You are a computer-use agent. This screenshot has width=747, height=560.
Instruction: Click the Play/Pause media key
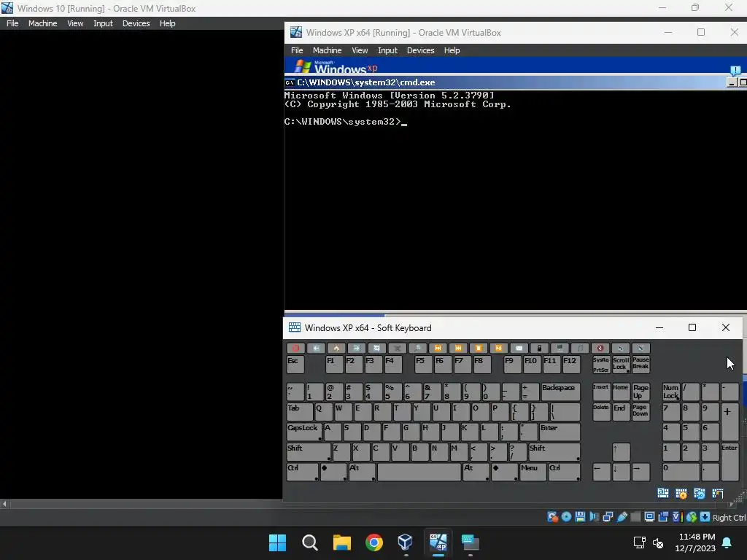pos(499,348)
